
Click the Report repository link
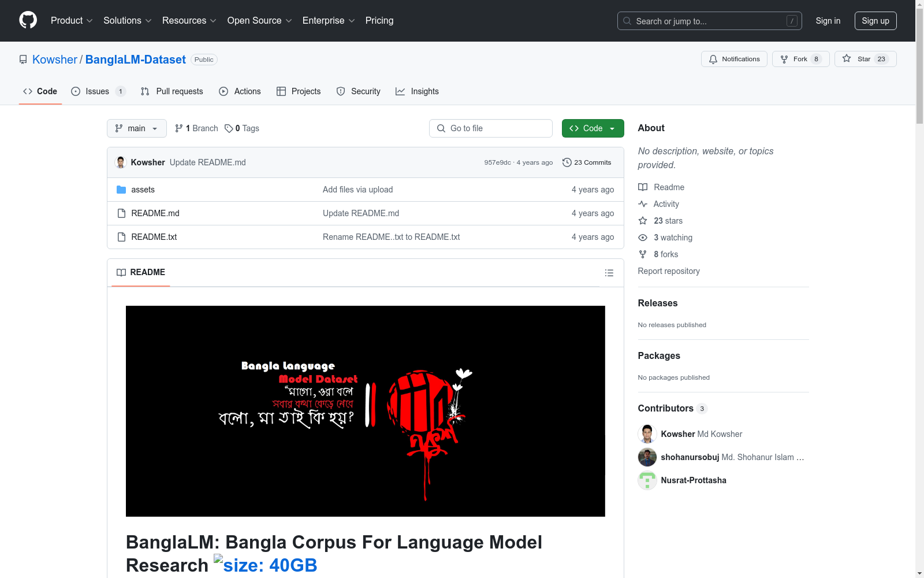pyautogui.click(x=669, y=271)
